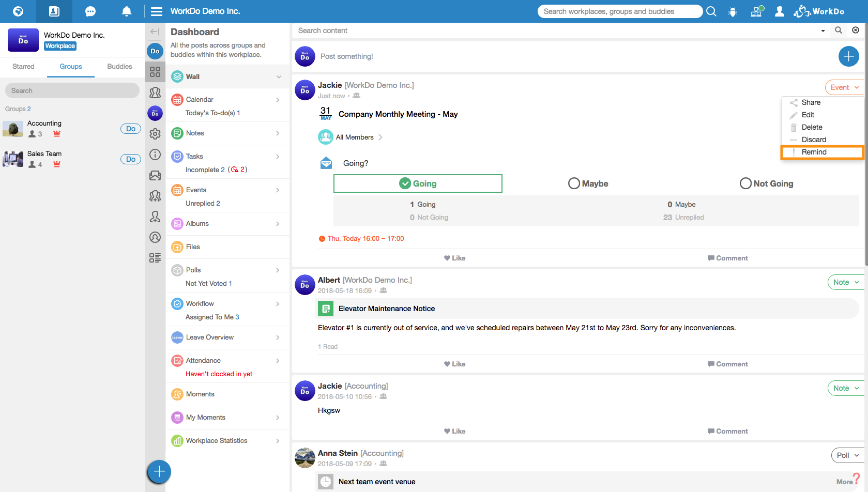Open the Event dropdown on Jackie's post

coord(845,87)
